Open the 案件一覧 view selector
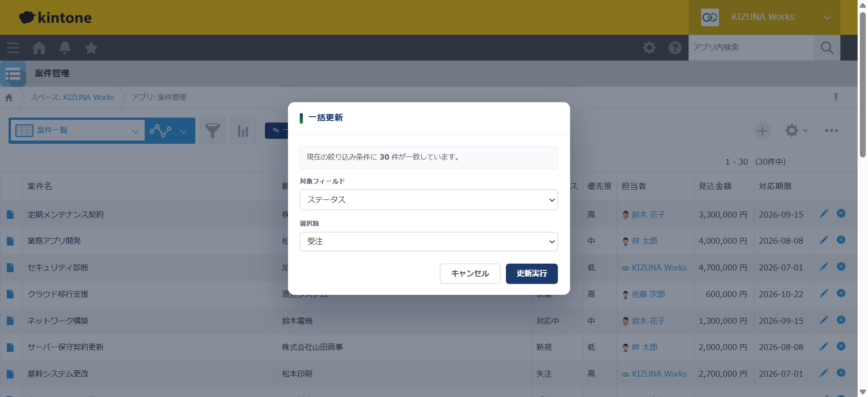 77,131
